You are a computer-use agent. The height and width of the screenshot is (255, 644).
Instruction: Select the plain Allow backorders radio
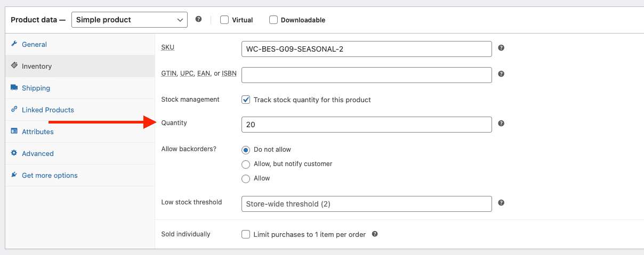coord(246,178)
